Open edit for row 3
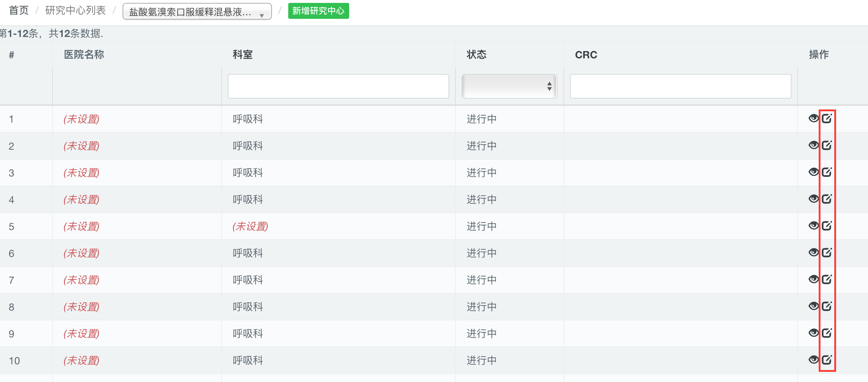 pos(827,172)
